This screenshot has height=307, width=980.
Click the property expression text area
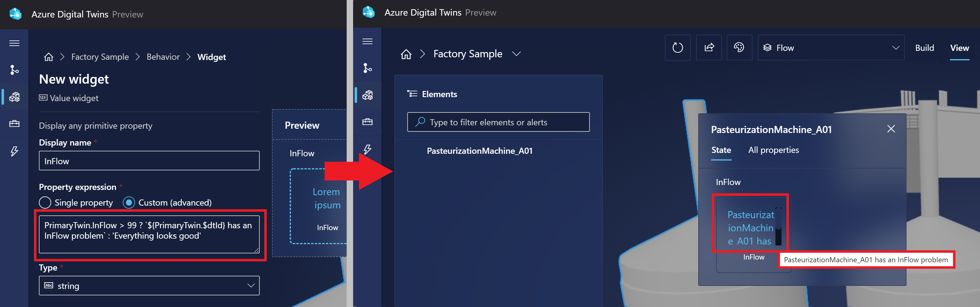tap(149, 234)
